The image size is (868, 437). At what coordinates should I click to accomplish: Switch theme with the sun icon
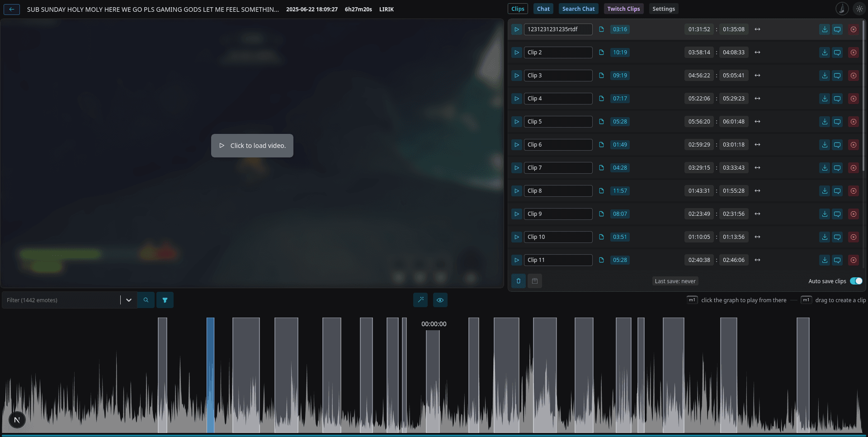(x=859, y=9)
